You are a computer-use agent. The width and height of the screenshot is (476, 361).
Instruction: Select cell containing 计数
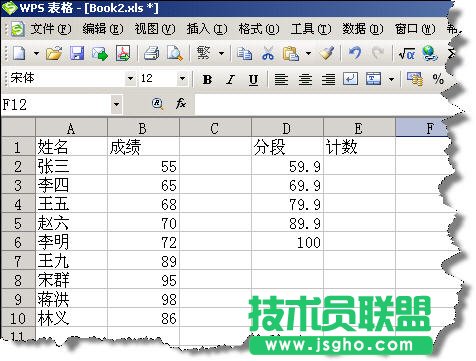(359, 147)
